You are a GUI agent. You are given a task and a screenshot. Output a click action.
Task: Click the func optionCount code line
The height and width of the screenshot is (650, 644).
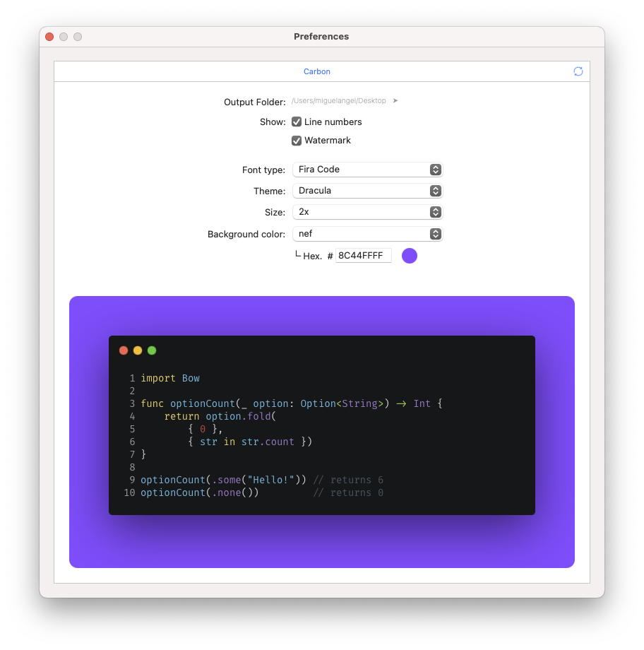[292, 403]
